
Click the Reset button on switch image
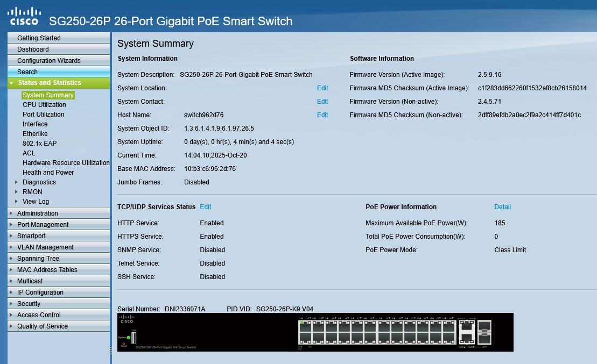pyautogui.click(x=124, y=344)
